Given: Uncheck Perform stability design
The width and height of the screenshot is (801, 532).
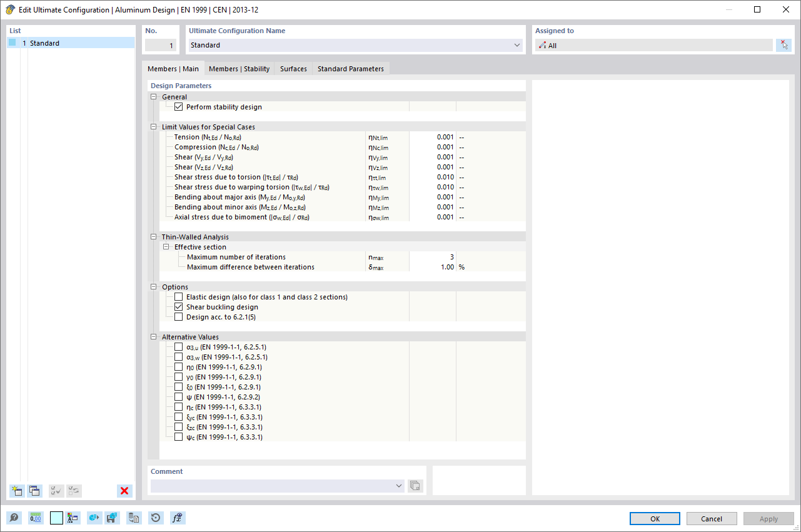Looking at the screenshot, I should (x=179, y=106).
